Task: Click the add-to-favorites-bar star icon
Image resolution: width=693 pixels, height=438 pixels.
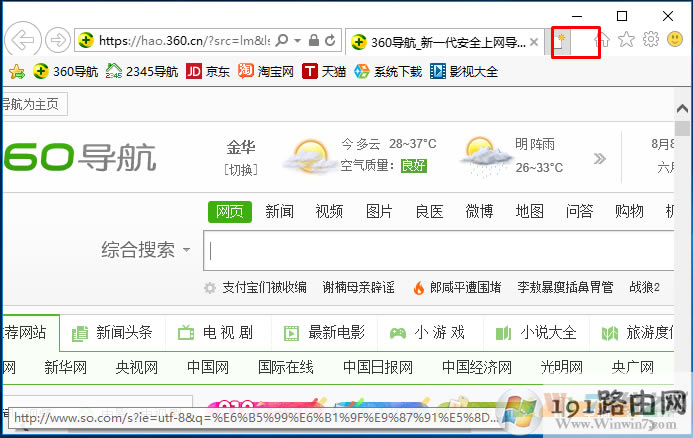Action: click(x=17, y=72)
